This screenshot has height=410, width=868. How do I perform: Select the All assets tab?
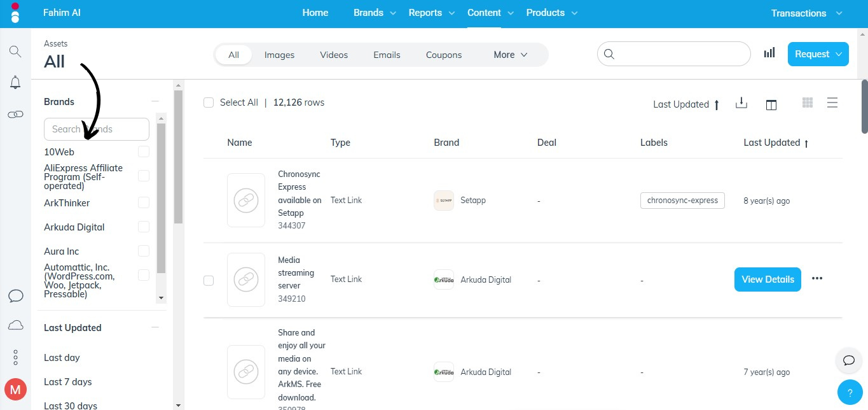(234, 55)
